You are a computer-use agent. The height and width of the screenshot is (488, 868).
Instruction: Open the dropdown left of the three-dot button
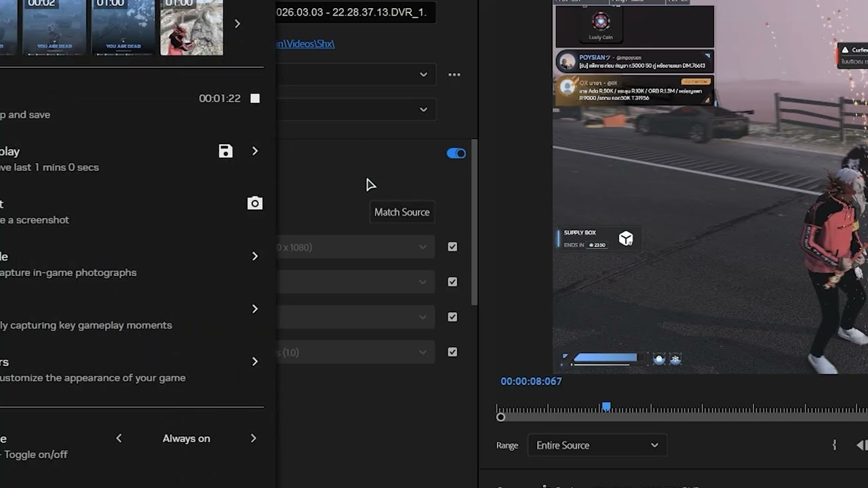355,75
